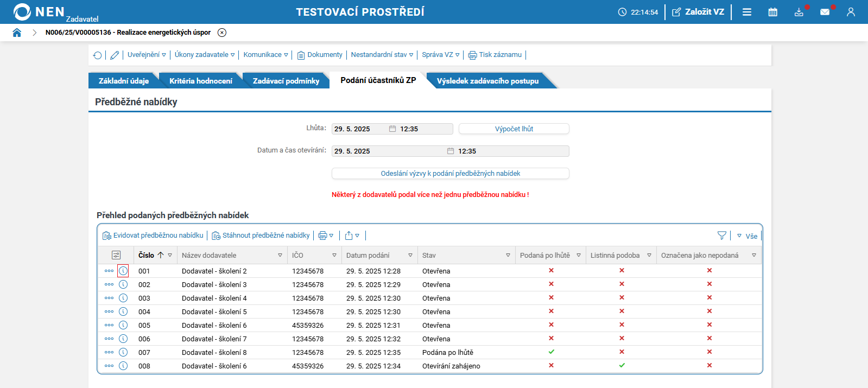868x388 pixels.
Task: Open messages envelope icon
Action: pyautogui.click(x=825, y=12)
